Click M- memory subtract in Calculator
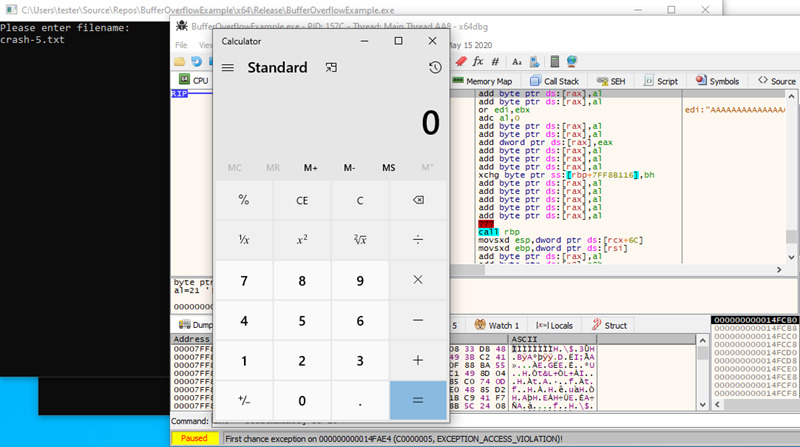This screenshot has height=447, width=800. click(x=349, y=168)
